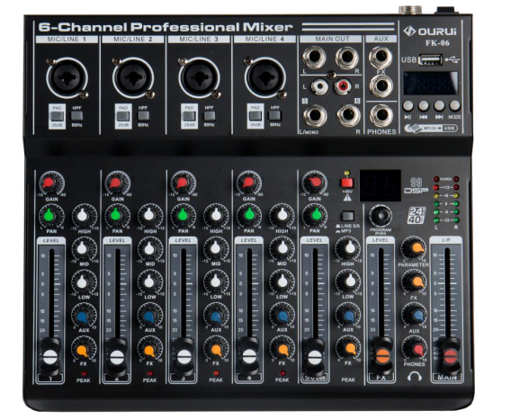511x420 pixels.
Task: Click the HIGH EQ knob on channel 3
Action: (216, 215)
